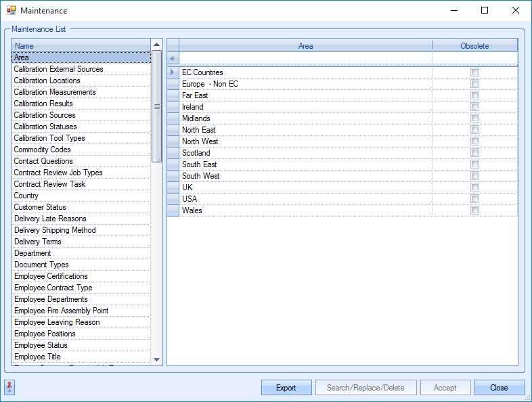Screen dimensions: 532x402
Task: Toggle the Obsolete checkbox for Scotland
Action: click(x=474, y=153)
